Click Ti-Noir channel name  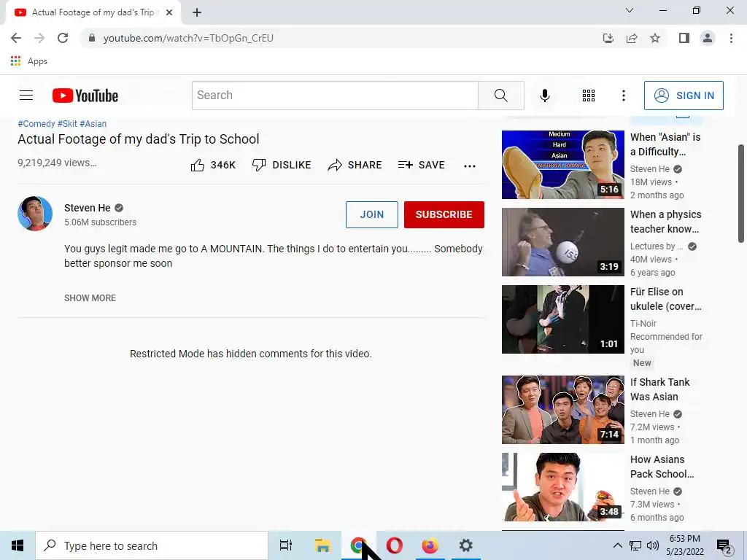click(643, 323)
